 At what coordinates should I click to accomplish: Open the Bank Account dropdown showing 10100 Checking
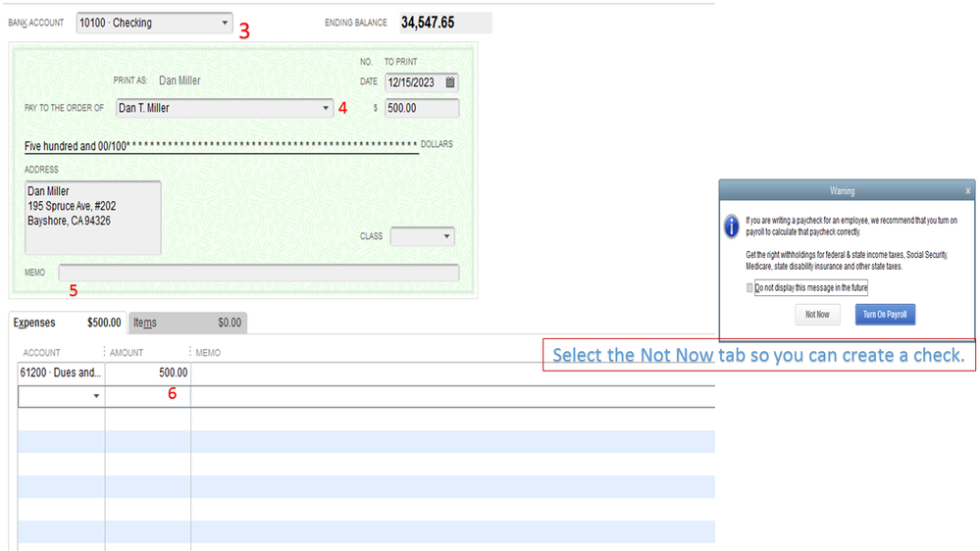pos(154,24)
